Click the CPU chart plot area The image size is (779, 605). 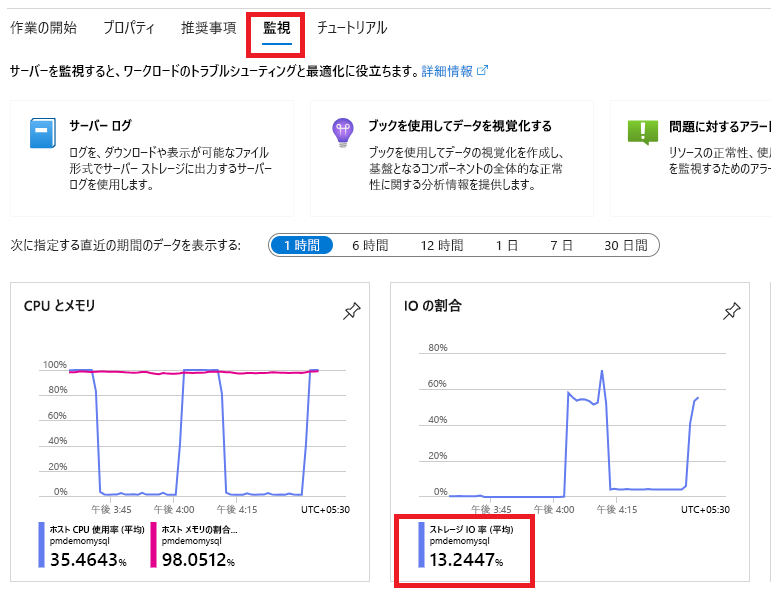point(193,432)
